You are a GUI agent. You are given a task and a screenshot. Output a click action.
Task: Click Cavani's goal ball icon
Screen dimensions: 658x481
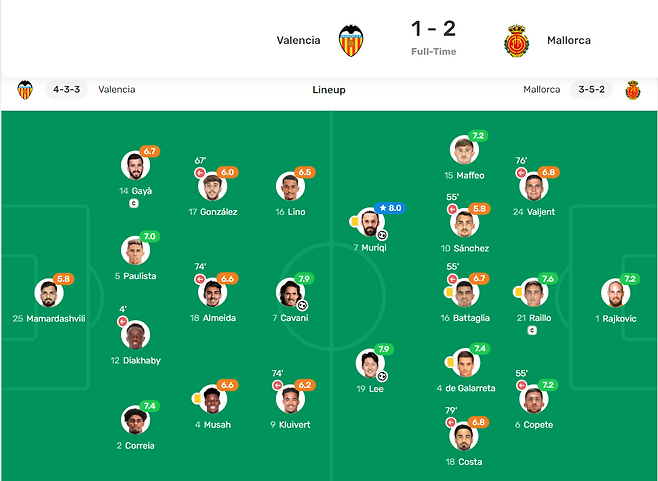tap(302, 305)
